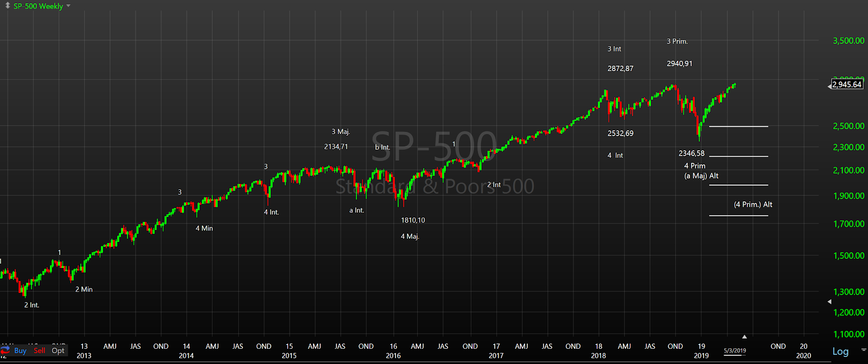
Task: Select the 2532,69 price annotation
Action: pos(621,133)
